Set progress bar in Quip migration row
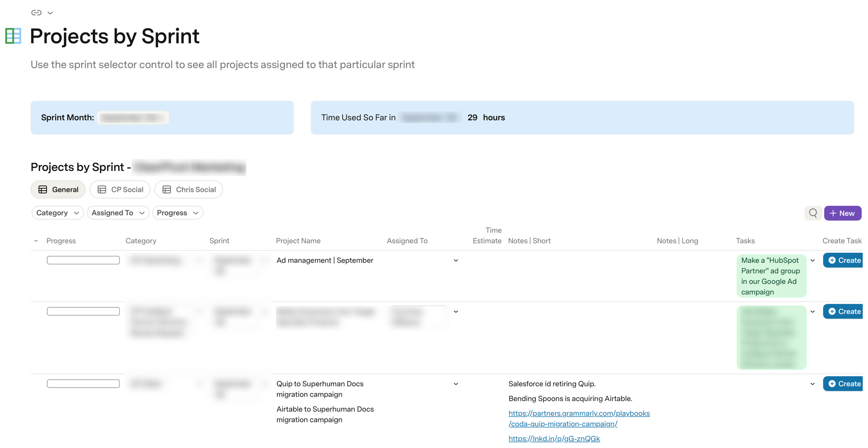868x448 pixels. 83,384
